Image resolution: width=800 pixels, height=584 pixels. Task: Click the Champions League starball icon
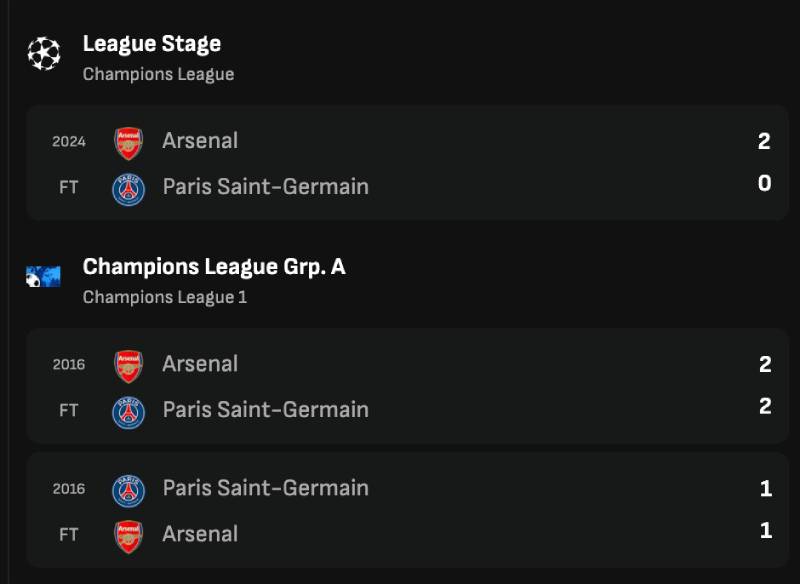(44, 54)
